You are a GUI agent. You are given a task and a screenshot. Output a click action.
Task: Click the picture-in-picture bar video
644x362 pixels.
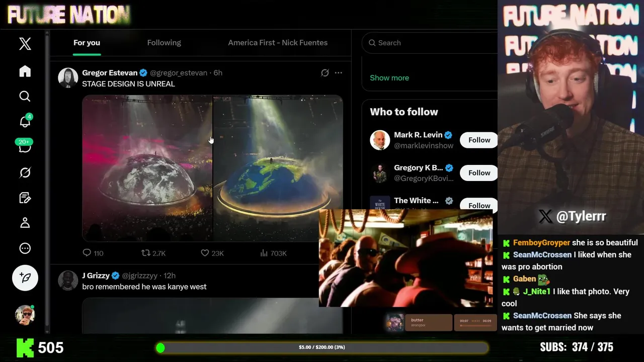point(406,258)
